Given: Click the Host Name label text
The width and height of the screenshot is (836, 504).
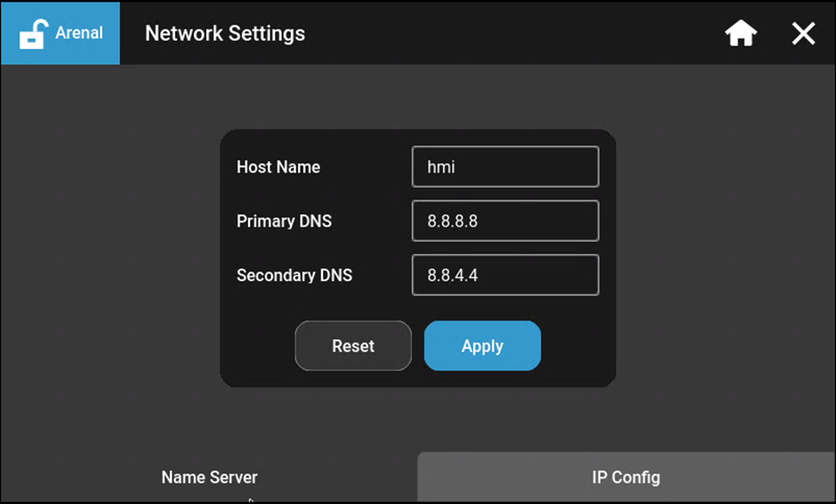Looking at the screenshot, I should (278, 167).
